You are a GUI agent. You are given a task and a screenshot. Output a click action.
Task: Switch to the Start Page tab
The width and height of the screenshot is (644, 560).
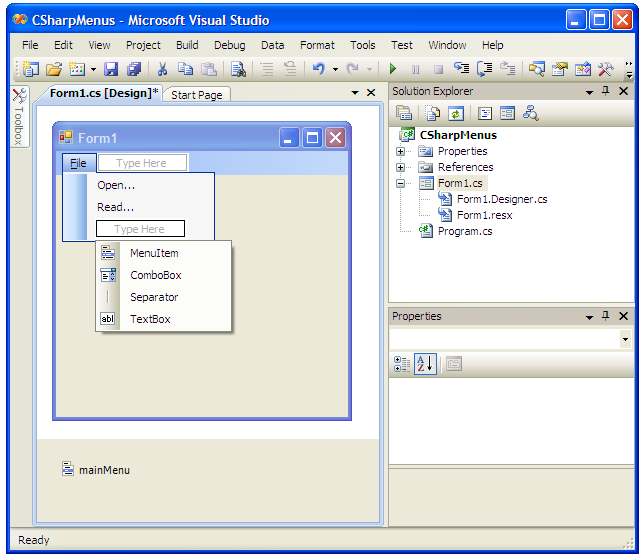[197, 95]
